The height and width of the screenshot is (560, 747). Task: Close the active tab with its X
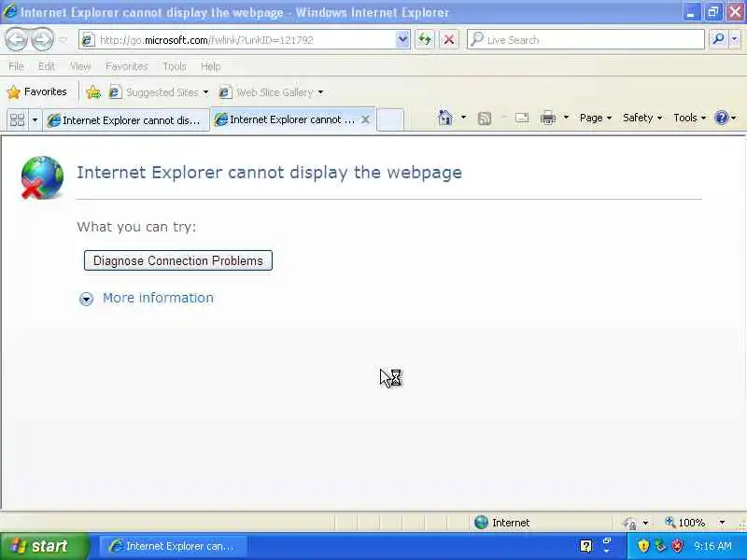(365, 119)
